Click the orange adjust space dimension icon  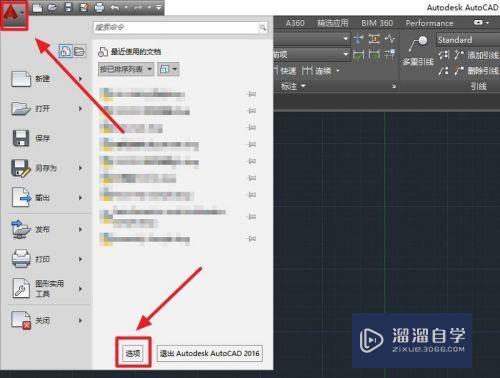pyautogui.click(x=374, y=39)
